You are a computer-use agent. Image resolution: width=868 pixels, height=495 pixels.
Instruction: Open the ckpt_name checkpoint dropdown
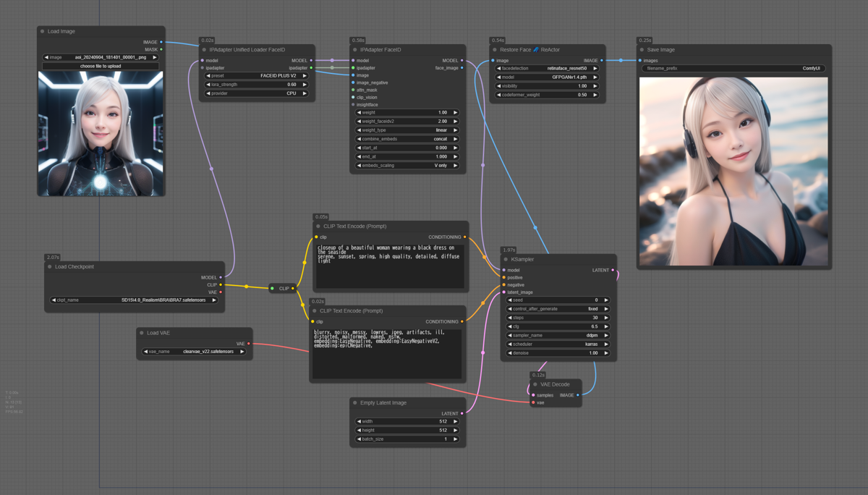(x=134, y=300)
